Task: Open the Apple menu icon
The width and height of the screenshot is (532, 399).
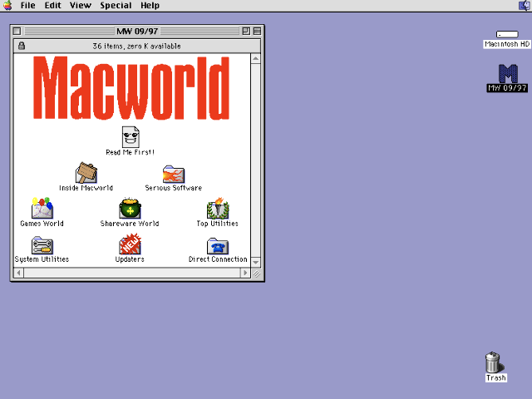Action: (7, 6)
